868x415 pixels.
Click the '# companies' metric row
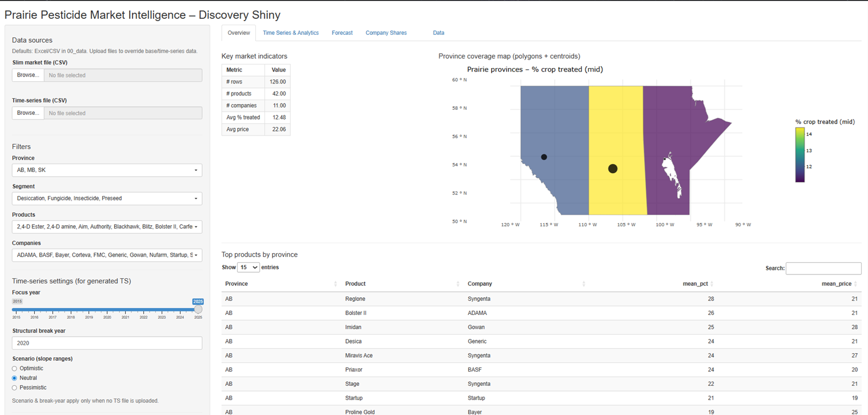[256, 106]
